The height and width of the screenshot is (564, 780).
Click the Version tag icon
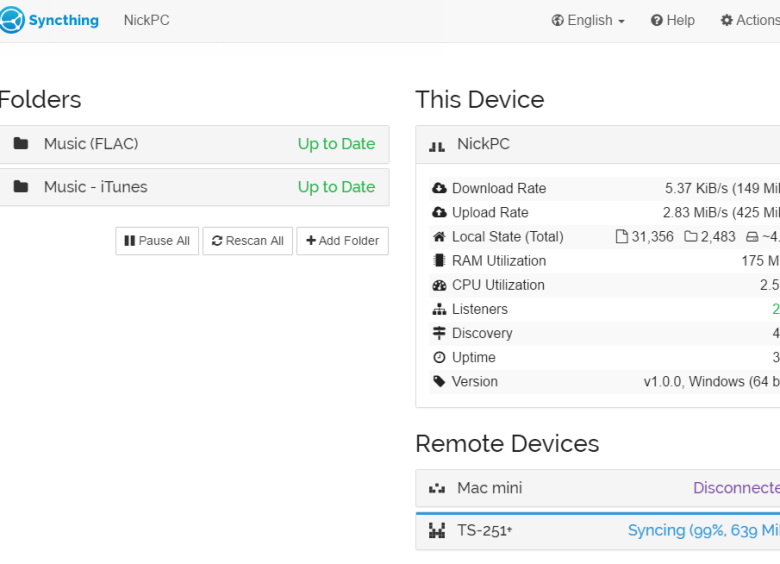pos(439,381)
